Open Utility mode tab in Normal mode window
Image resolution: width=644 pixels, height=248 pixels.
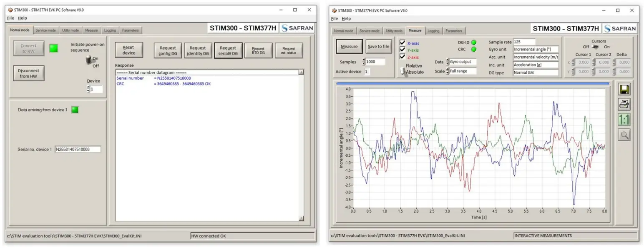click(x=70, y=30)
